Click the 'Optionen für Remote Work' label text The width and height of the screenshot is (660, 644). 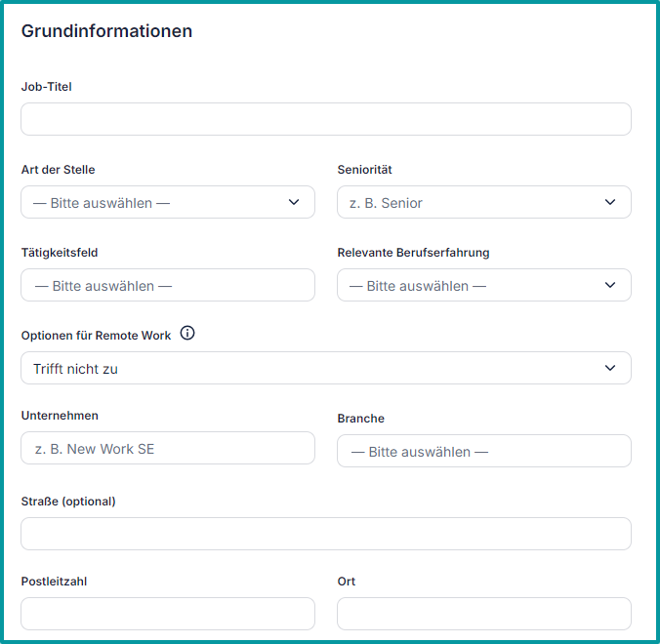point(96,335)
